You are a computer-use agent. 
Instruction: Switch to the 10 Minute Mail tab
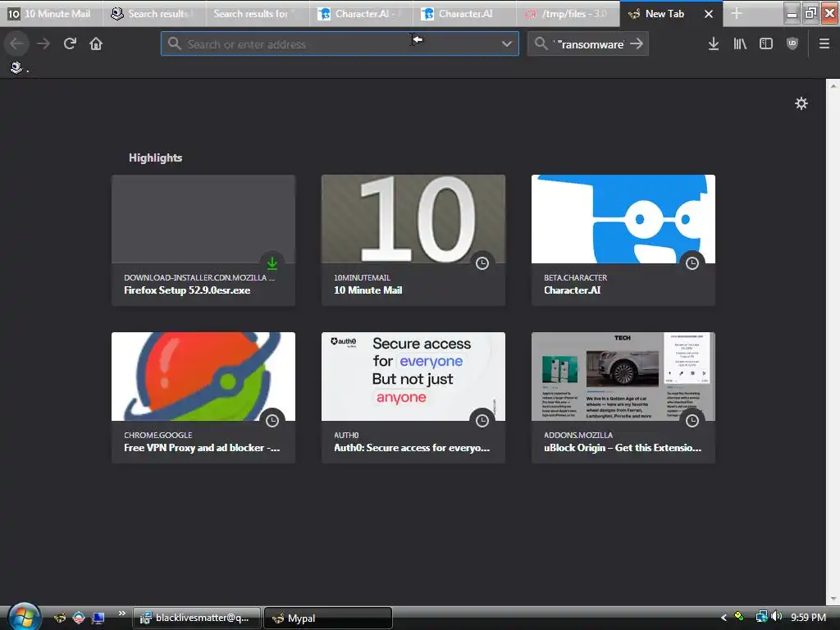52,14
